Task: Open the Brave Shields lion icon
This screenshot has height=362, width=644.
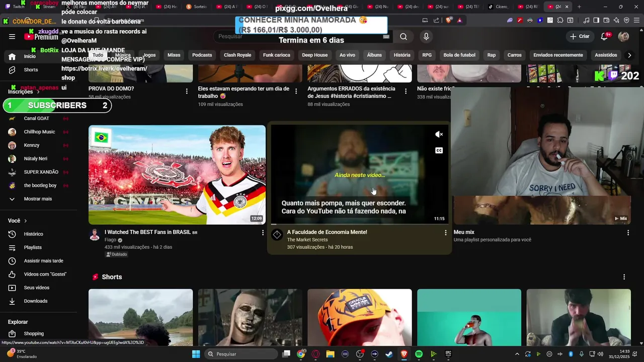Action: (449, 20)
